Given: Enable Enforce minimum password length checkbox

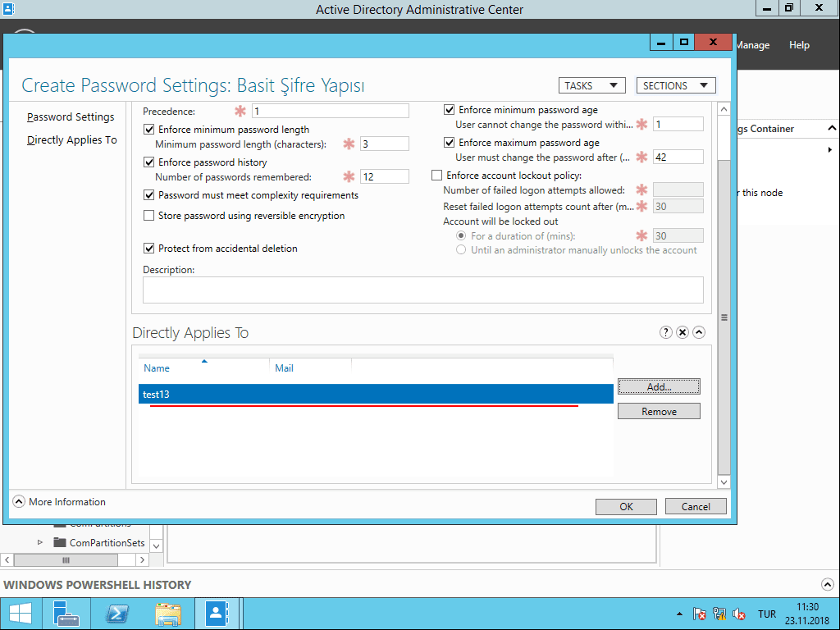Looking at the screenshot, I should pos(149,130).
